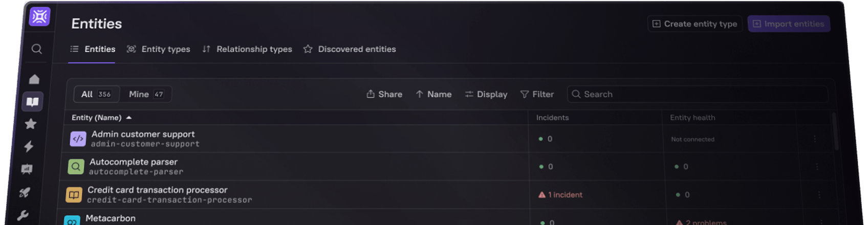
Task: Open row menu for Admin customer support
Action: [815, 139]
